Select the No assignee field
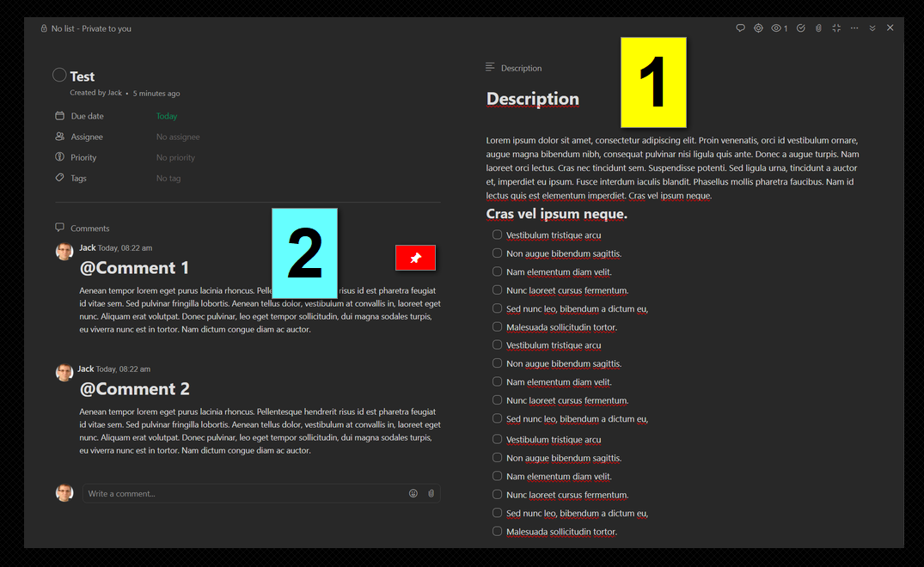The height and width of the screenshot is (567, 924). (x=178, y=137)
